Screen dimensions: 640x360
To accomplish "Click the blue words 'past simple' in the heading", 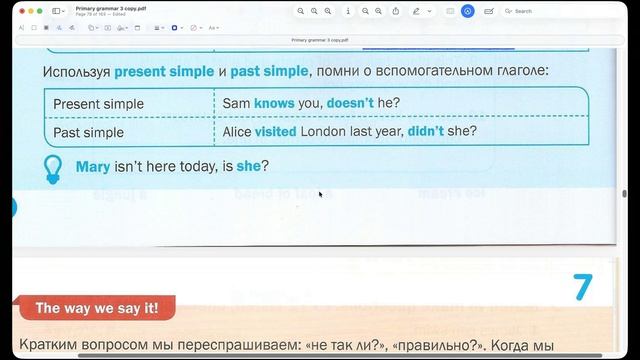I will pos(269,71).
